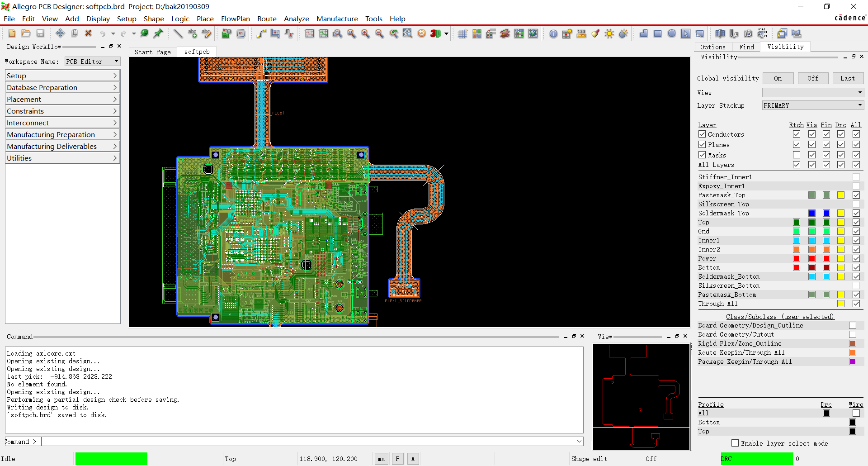Switch to the Find tab
The width and height of the screenshot is (868, 466).
(x=746, y=47)
